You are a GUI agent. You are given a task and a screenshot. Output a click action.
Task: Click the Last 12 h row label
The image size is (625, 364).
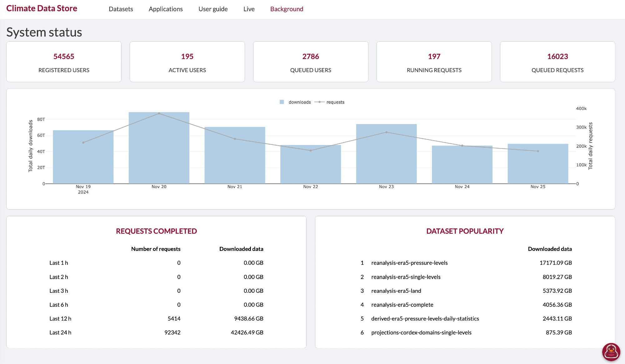pyautogui.click(x=60, y=318)
